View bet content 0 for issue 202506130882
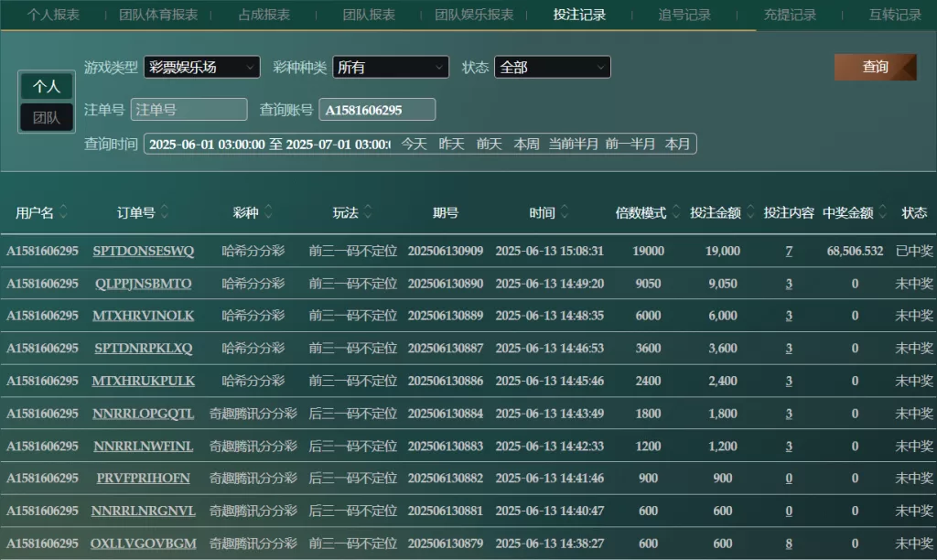The width and height of the screenshot is (937, 560). [x=789, y=479]
